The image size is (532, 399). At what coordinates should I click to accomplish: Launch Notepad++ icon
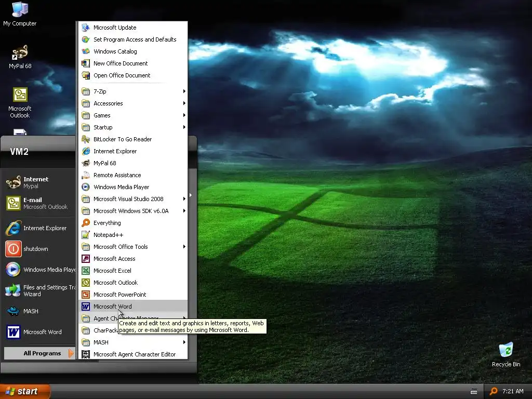[86, 235]
